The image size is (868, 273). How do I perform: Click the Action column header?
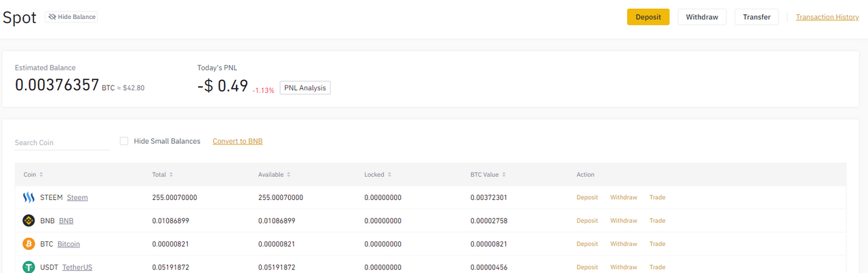(585, 175)
